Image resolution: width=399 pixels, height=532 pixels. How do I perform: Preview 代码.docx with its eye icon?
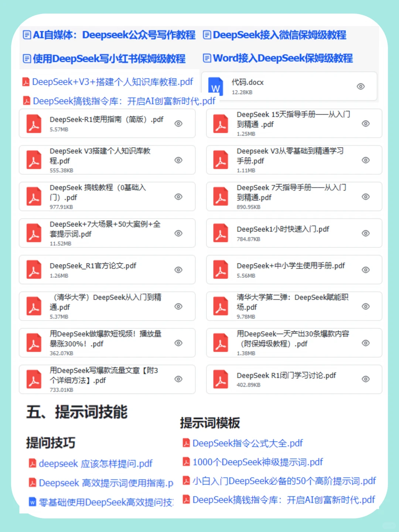point(361,86)
